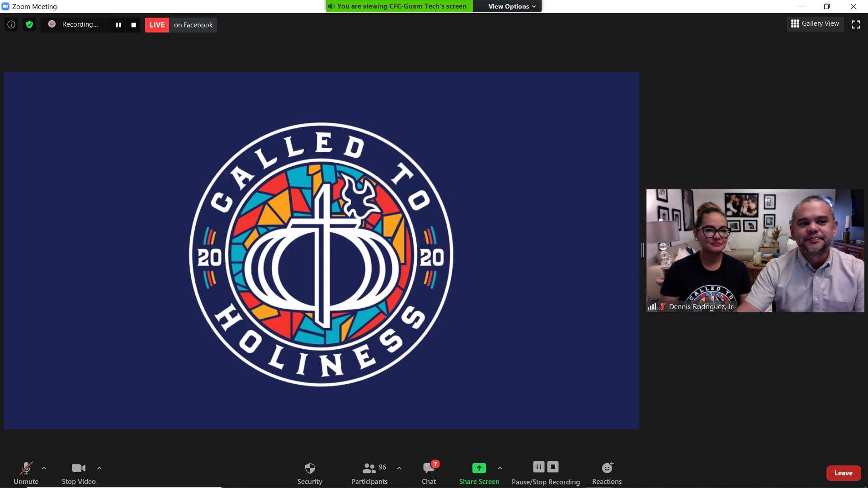Close the Zoom Meeting window
This screenshot has width=868, height=488.
(854, 6)
